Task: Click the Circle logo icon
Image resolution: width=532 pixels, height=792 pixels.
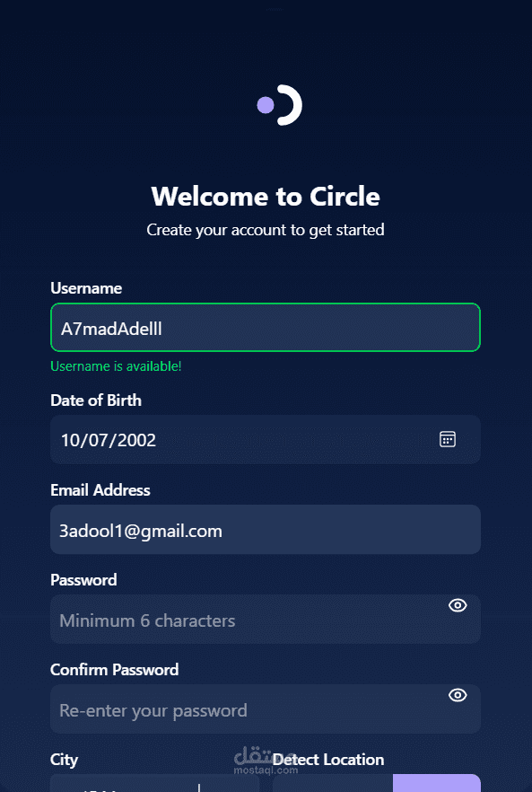Action: pyautogui.click(x=279, y=105)
